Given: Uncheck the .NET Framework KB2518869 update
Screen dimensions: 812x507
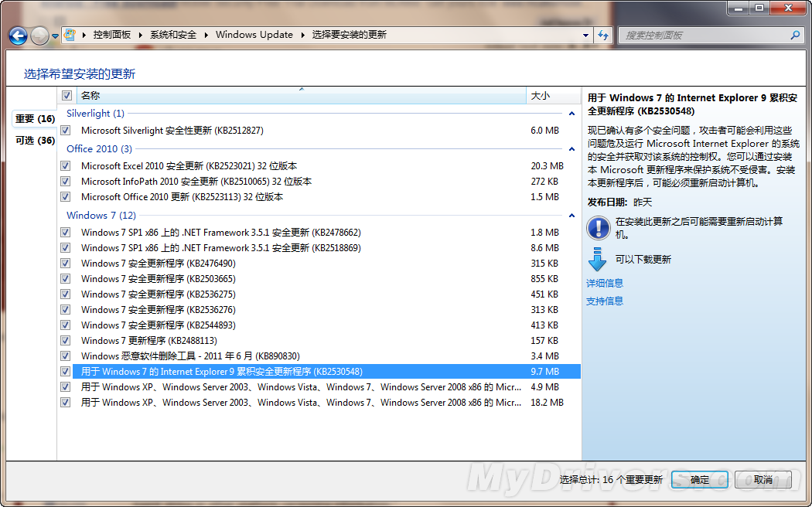Looking at the screenshot, I should 65,248.
